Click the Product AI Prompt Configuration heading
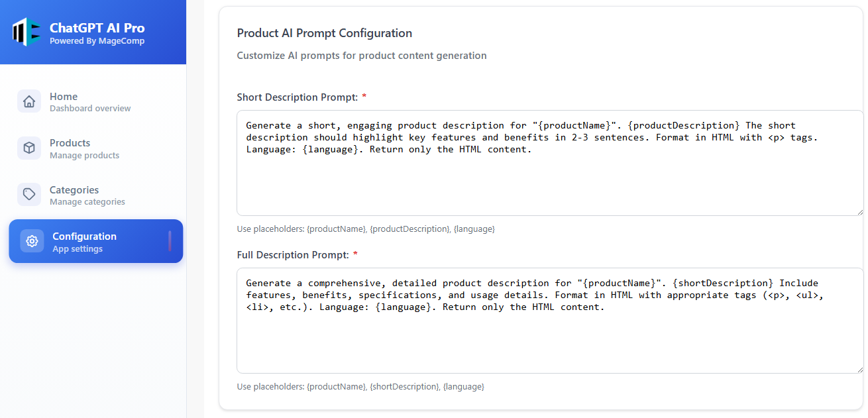 coord(324,33)
